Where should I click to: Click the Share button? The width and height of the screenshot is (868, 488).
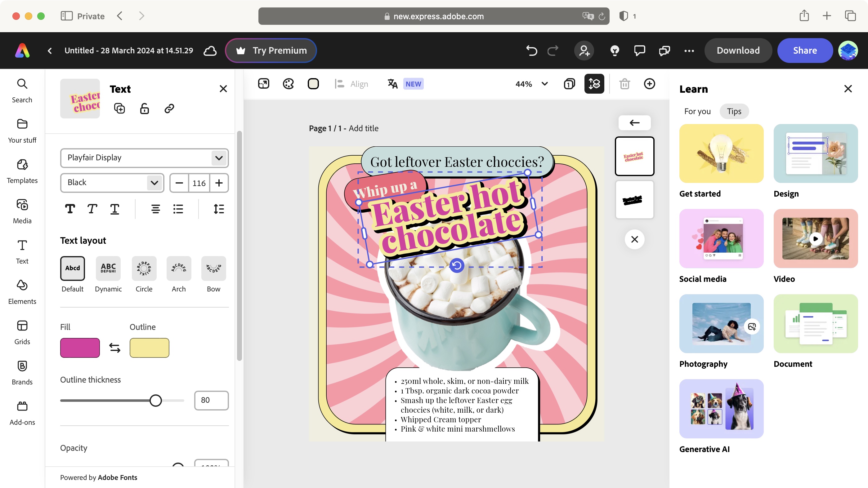tap(805, 51)
